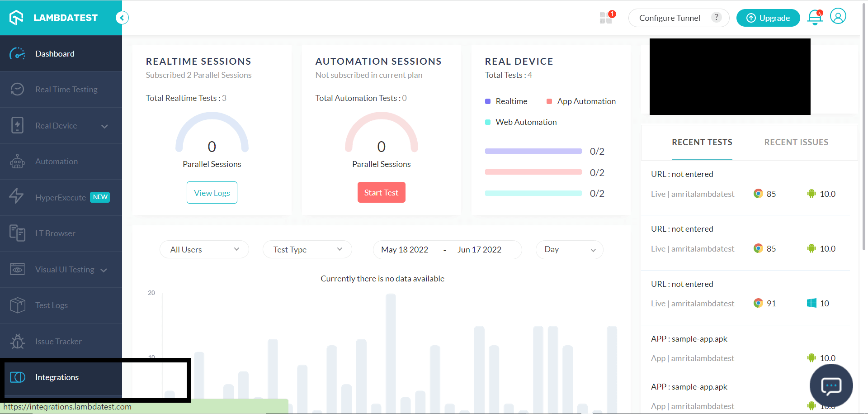The image size is (868, 414).
Task: Open the Test Type dropdown
Action: (x=307, y=250)
